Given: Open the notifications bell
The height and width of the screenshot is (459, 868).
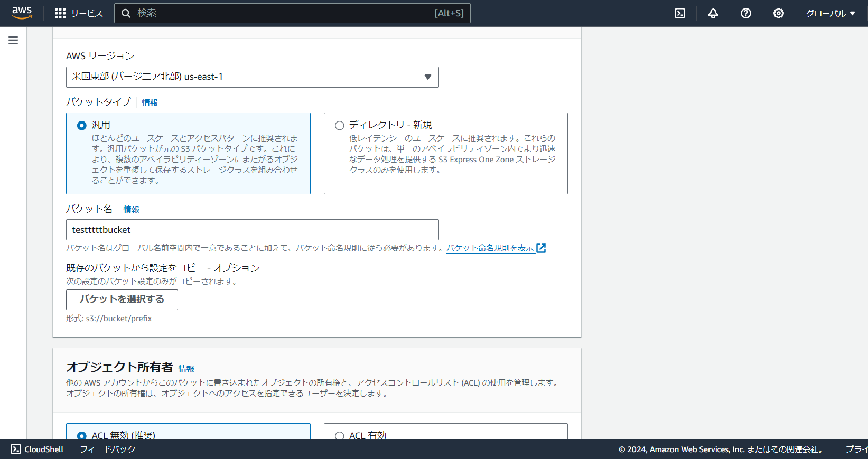Looking at the screenshot, I should (713, 13).
